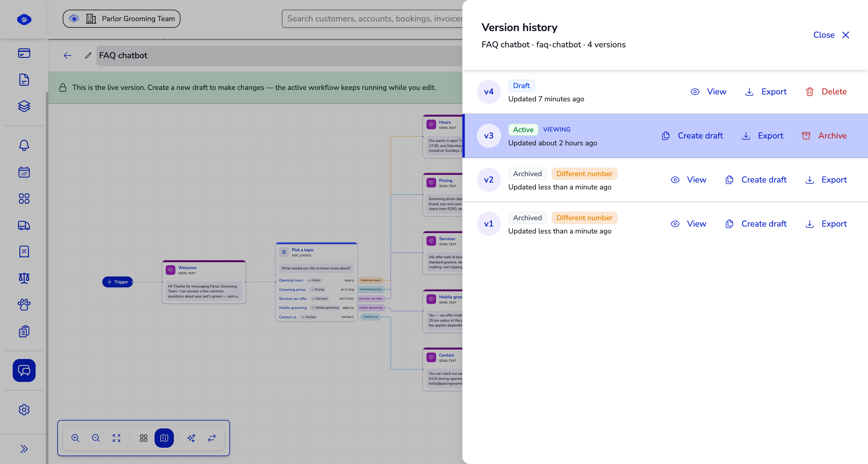This screenshot has width=868, height=464.
Task: Select the Contact node
Action: click(x=443, y=369)
